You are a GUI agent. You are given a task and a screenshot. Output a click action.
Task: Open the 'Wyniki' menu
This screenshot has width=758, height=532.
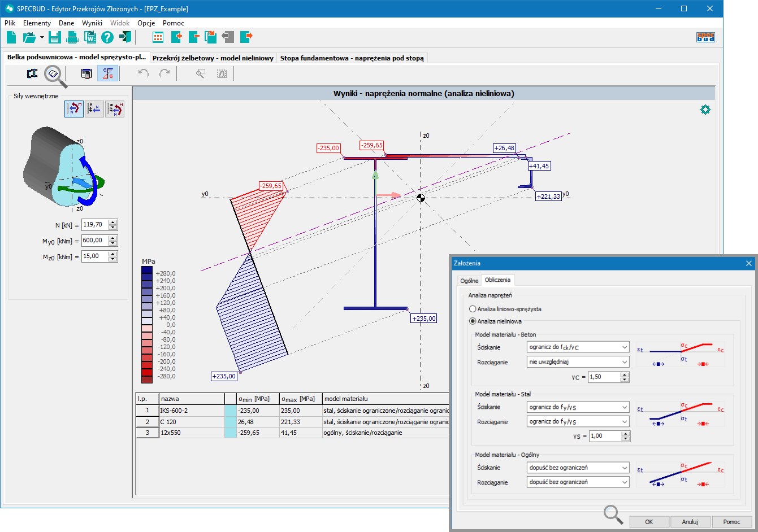coord(92,23)
